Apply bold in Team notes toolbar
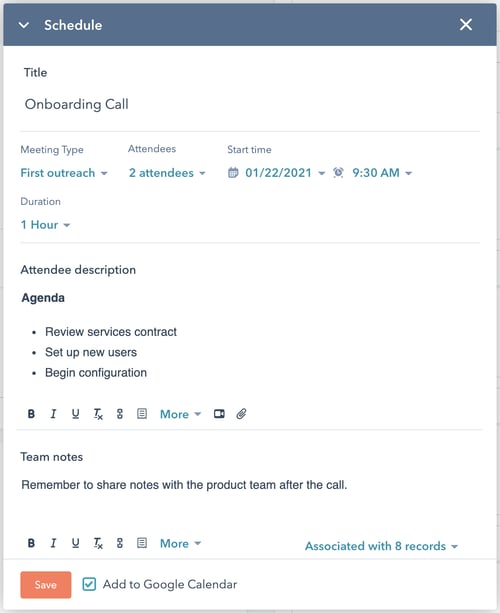Viewport: 500px width, 613px height. (x=31, y=543)
